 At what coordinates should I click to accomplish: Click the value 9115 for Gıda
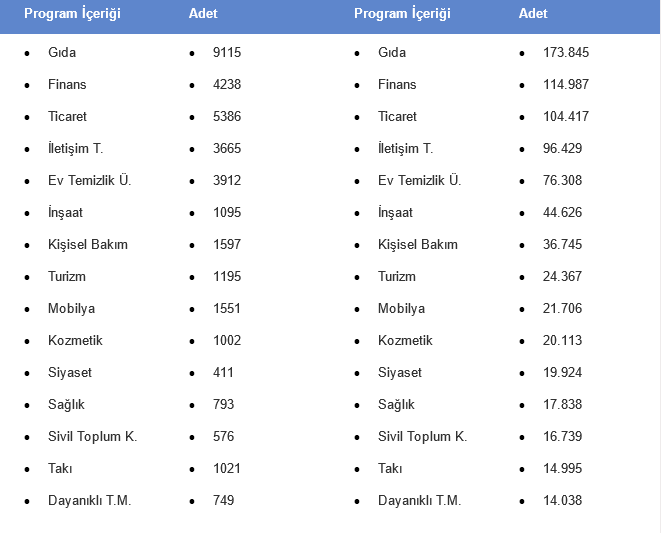(x=227, y=52)
